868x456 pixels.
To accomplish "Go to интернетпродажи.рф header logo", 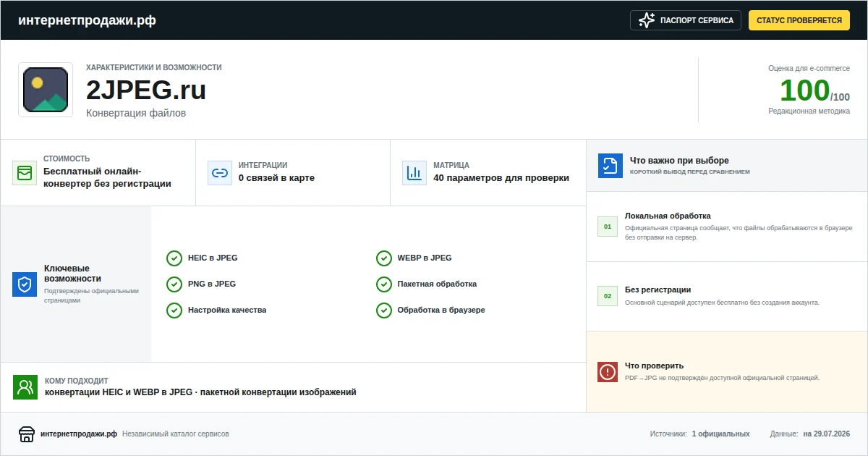I will 87,20.
